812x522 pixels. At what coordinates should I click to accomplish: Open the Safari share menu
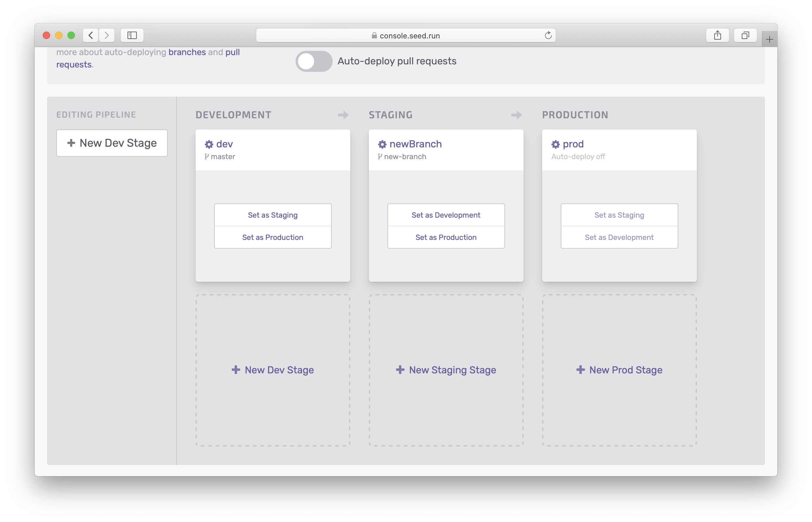coord(718,35)
